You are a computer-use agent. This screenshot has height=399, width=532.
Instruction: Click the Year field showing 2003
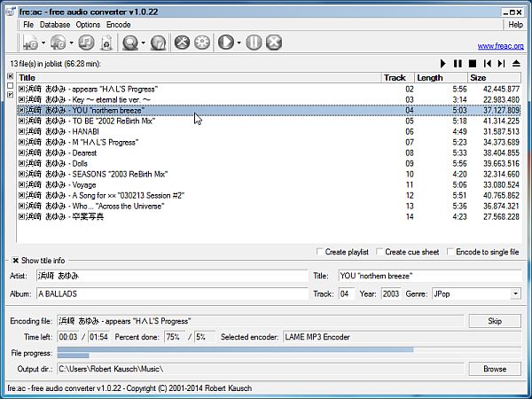391,293
